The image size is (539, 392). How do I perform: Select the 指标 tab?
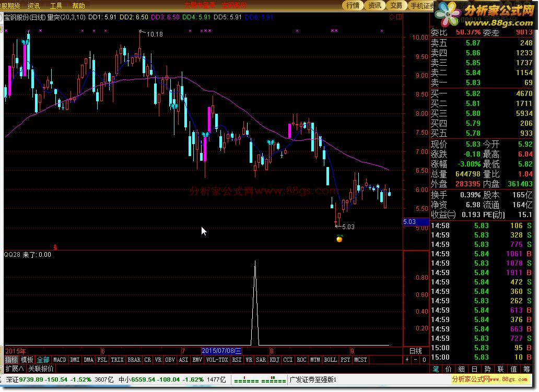point(11,360)
